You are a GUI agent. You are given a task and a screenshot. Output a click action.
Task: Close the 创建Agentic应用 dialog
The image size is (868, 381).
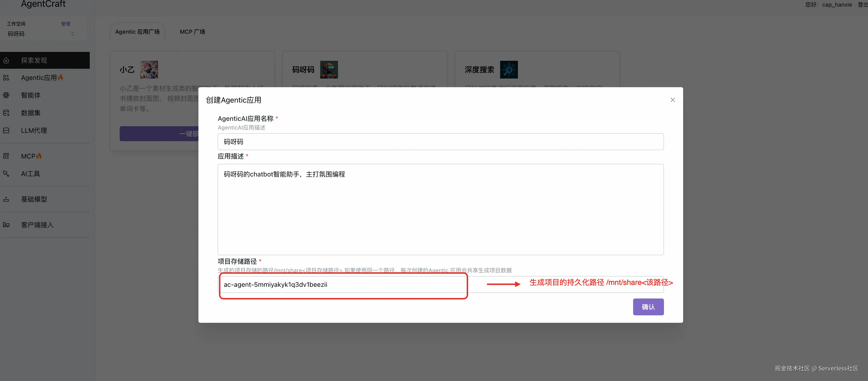673,100
